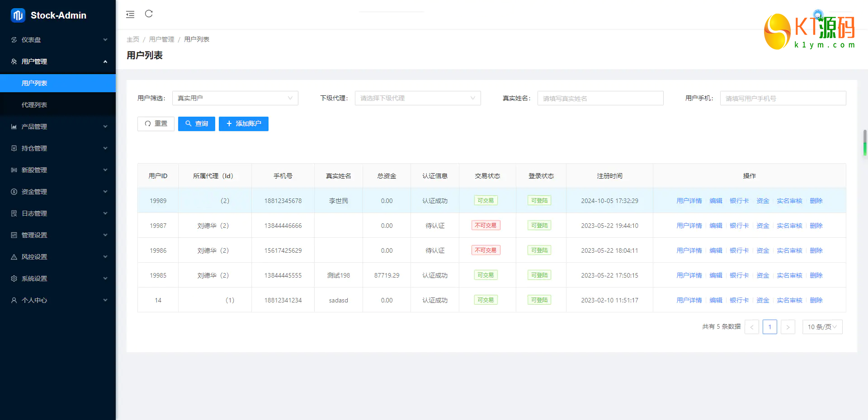This screenshot has height=420, width=868.
Task: Click the 查询 search button
Action: point(197,124)
